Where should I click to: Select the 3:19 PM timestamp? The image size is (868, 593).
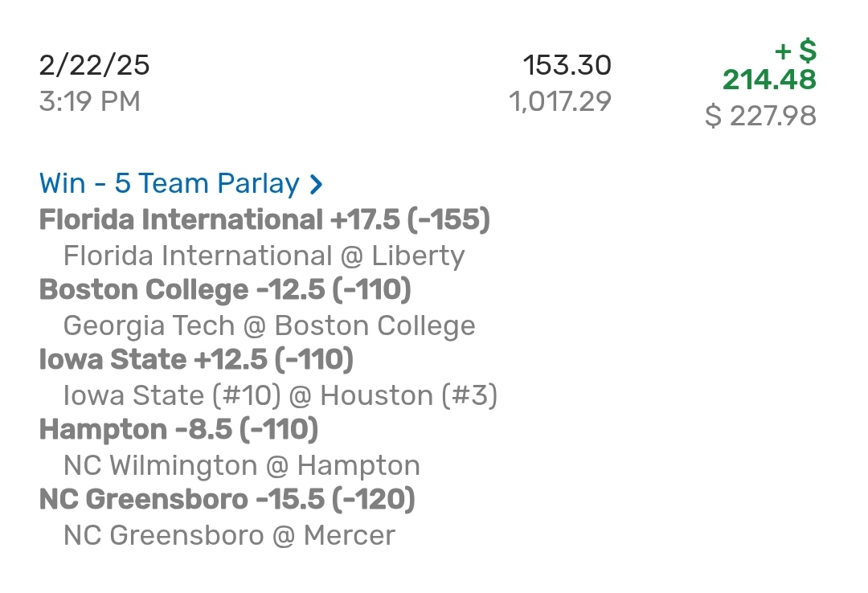(x=89, y=101)
